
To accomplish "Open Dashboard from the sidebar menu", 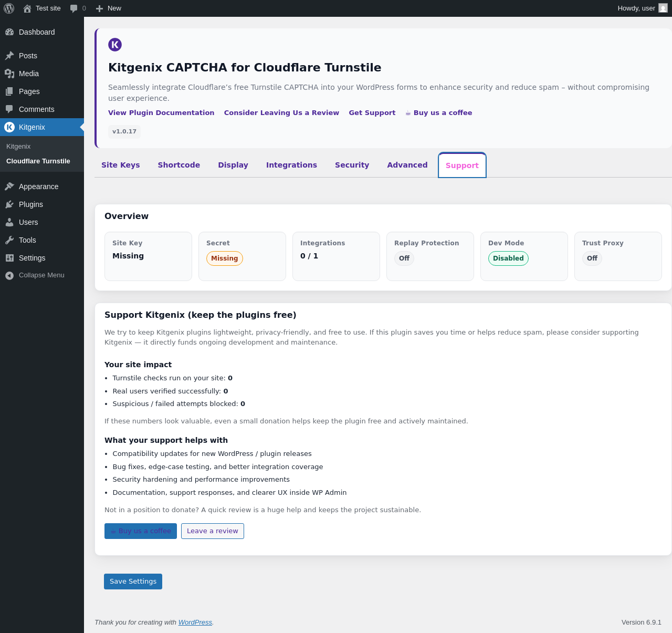I will point(42,32).
